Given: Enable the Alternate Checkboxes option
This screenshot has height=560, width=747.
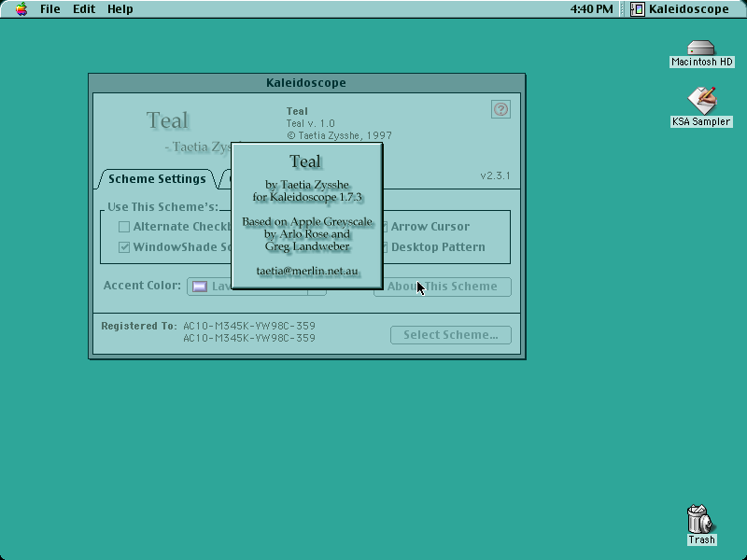Looking at the screenshot, I should pos(124,227).
